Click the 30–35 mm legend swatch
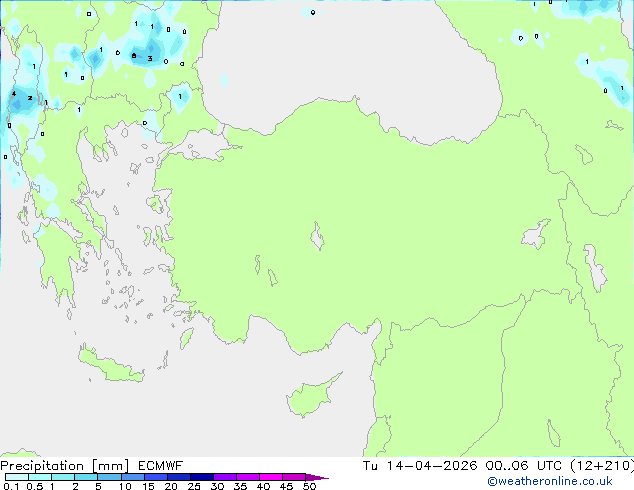Image resolution: width=634 pixels, height=490 pixels. point(224,477)
